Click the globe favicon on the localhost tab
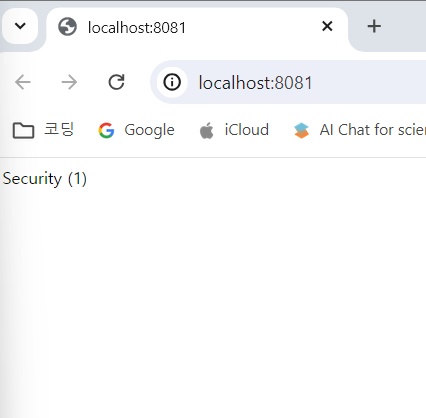This screenshot has width=426, height=418. [x=67, y=27]
